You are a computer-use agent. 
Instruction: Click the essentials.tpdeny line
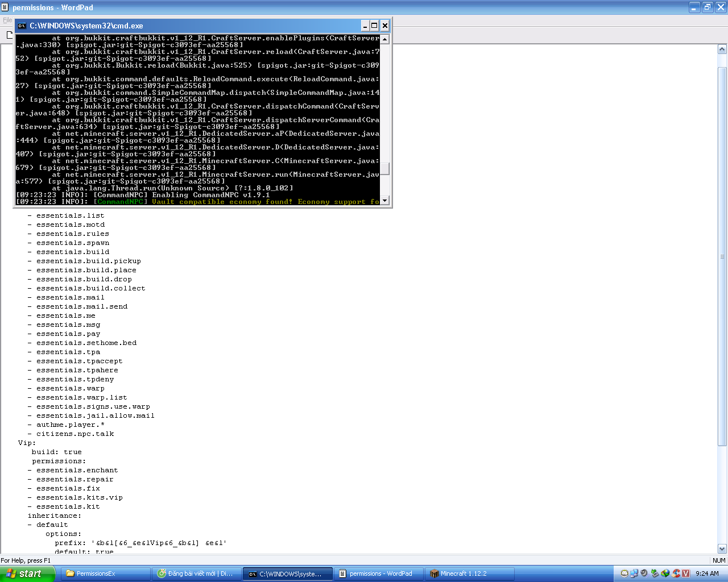tap(71, 379)
